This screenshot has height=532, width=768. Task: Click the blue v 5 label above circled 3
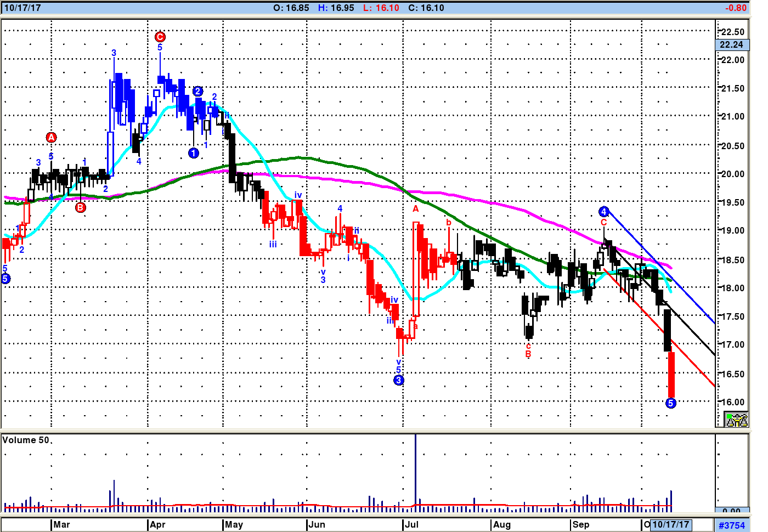399,366
